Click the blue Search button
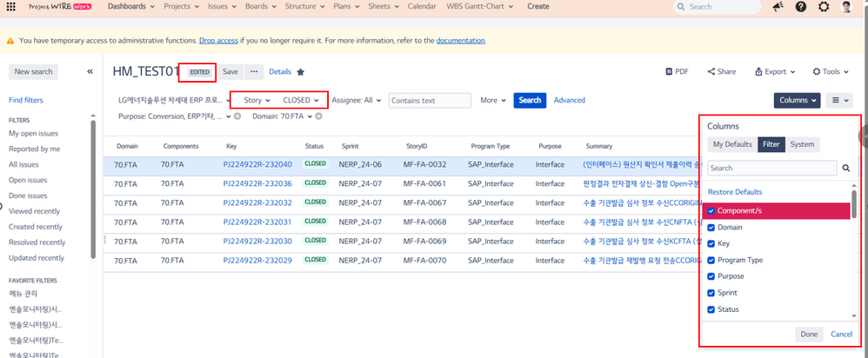868x358 pixels. (x=530, y=100)
